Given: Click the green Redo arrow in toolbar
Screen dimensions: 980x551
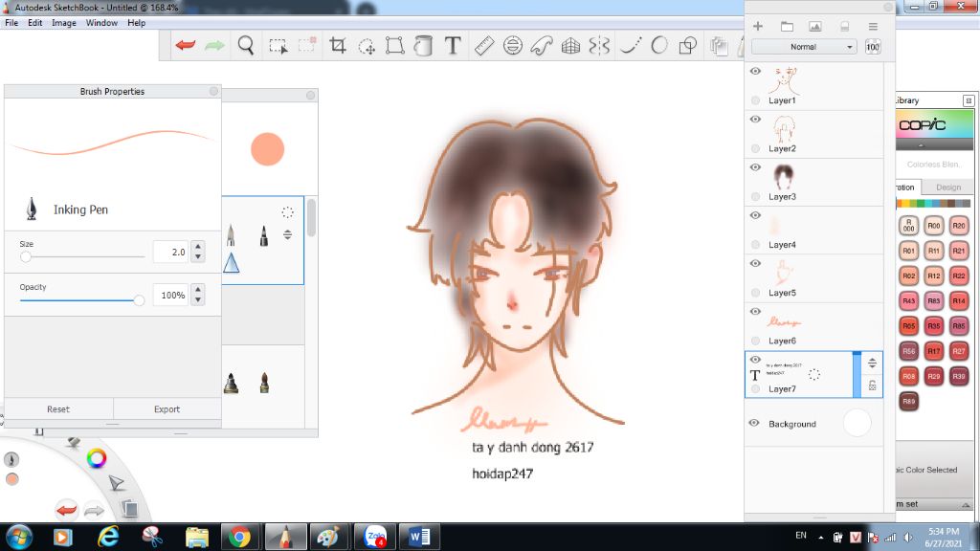Looking at the screenshot, I should [x=214, y=45].
